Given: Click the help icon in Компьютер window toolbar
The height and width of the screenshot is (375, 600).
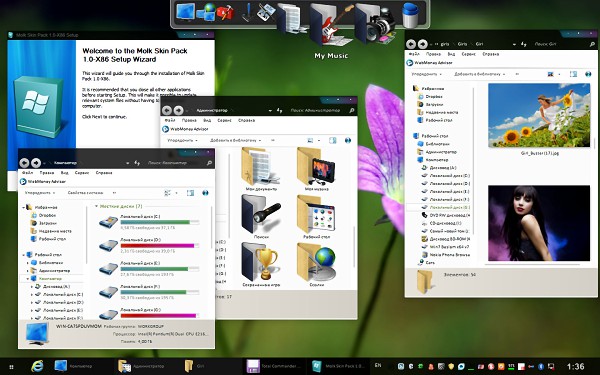Looking at the screenshot, I should point(205,193).
